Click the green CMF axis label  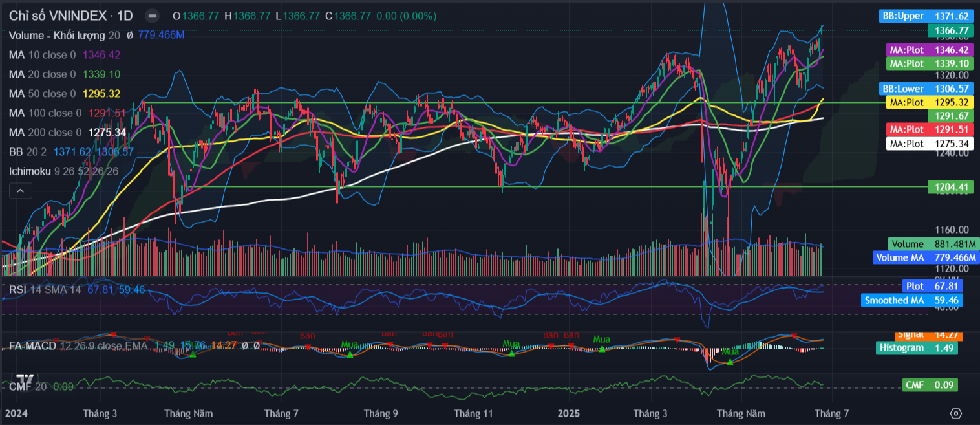click(x=915, y=386)
